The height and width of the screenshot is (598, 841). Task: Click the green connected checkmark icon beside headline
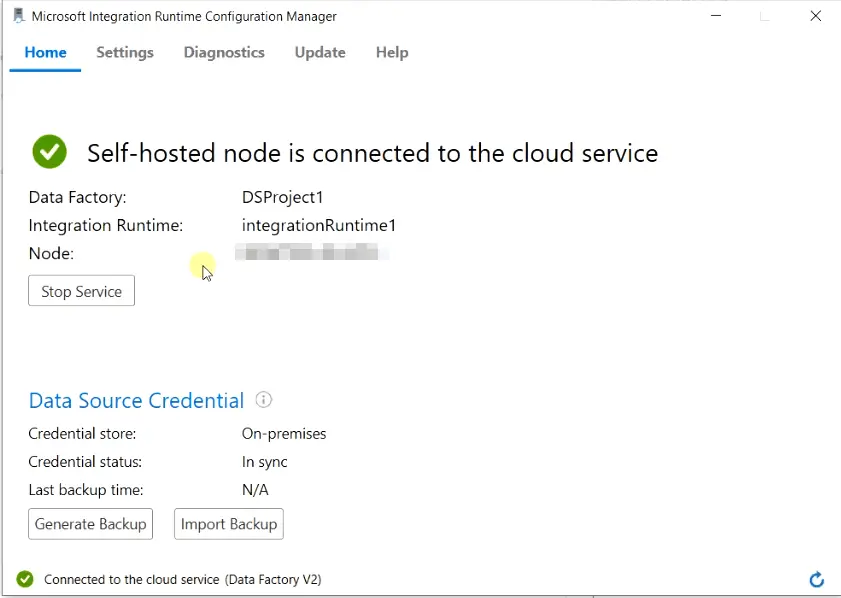(x=49, y=151)
